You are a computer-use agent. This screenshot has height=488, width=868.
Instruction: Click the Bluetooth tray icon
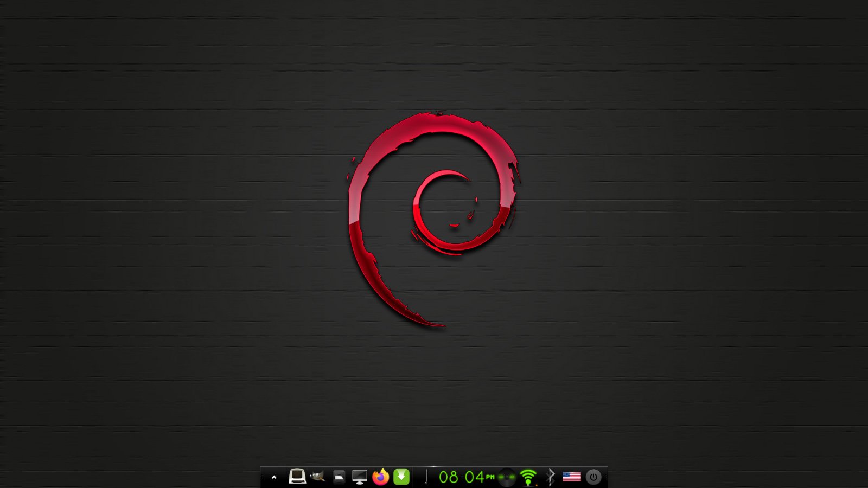[550, 477]
